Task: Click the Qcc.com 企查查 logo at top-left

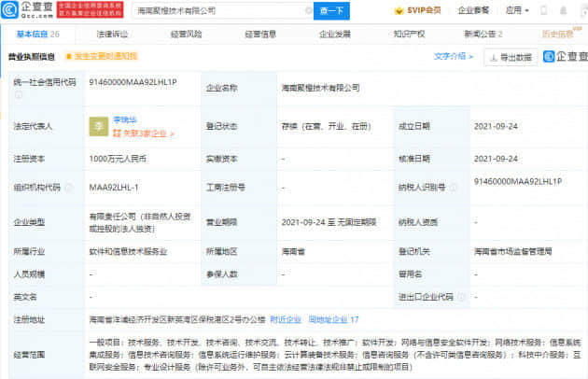Action: [27, 9]
